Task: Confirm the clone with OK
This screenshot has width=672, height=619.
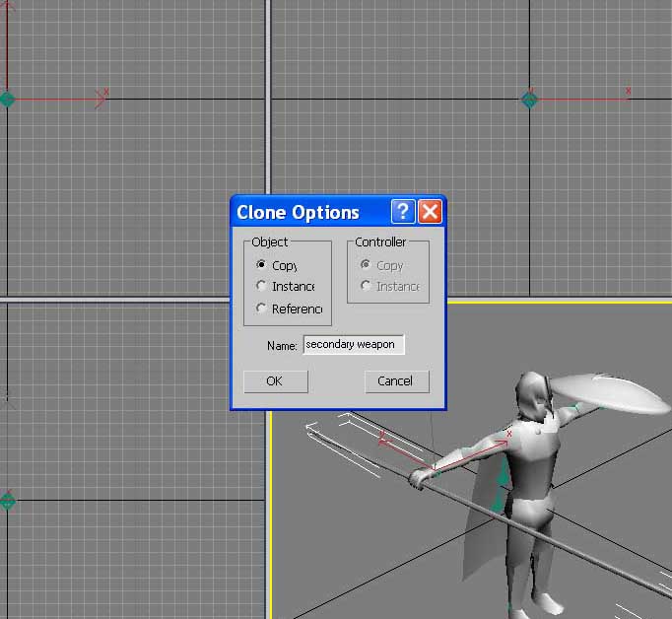Action: pos(276,381)
